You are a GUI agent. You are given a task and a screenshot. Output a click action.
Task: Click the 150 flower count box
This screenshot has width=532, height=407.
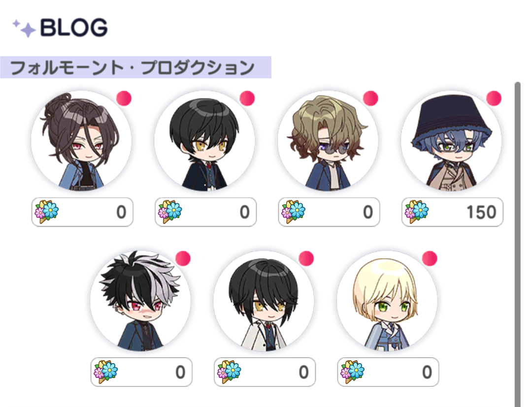(452, 212)
